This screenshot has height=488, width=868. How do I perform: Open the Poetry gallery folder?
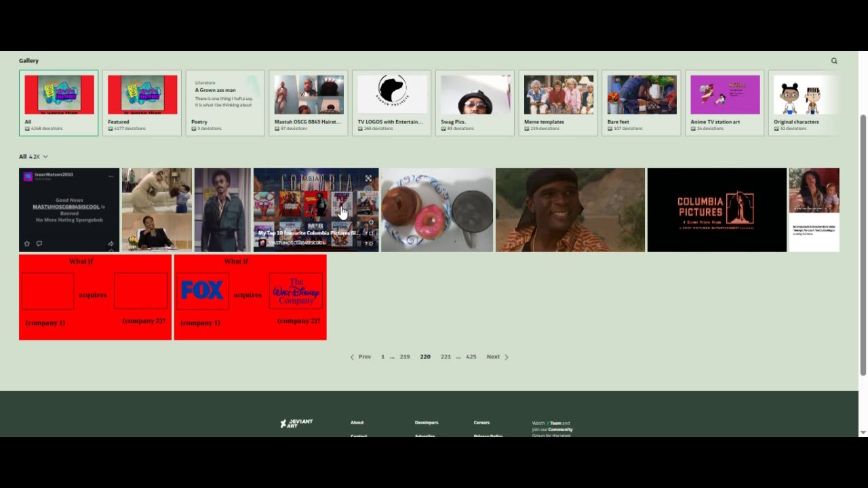click(225, 103)
